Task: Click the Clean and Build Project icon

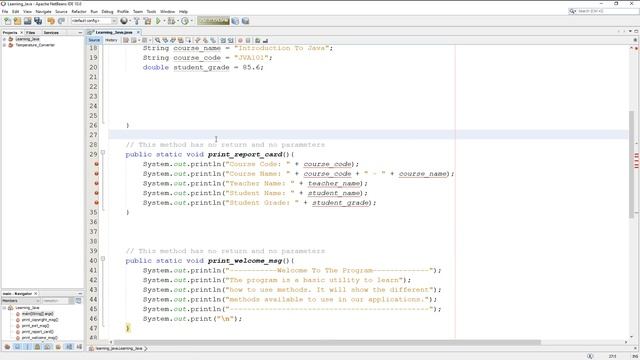Action: tap(147, 21)
